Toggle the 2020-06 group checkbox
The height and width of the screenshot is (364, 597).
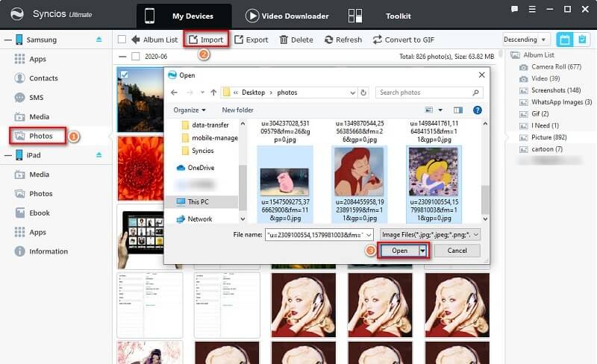[x=136, y=57]
